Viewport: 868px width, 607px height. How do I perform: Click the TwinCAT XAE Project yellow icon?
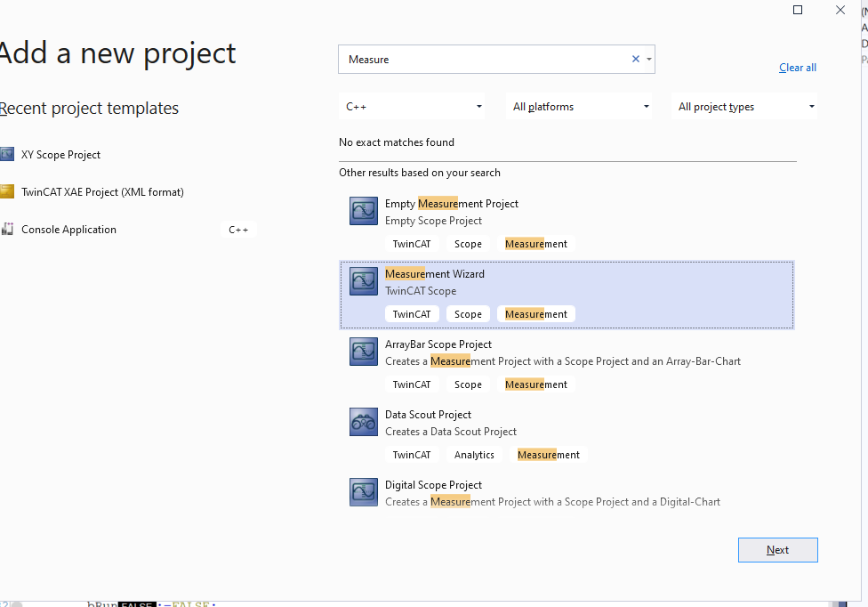pos(7,191)
